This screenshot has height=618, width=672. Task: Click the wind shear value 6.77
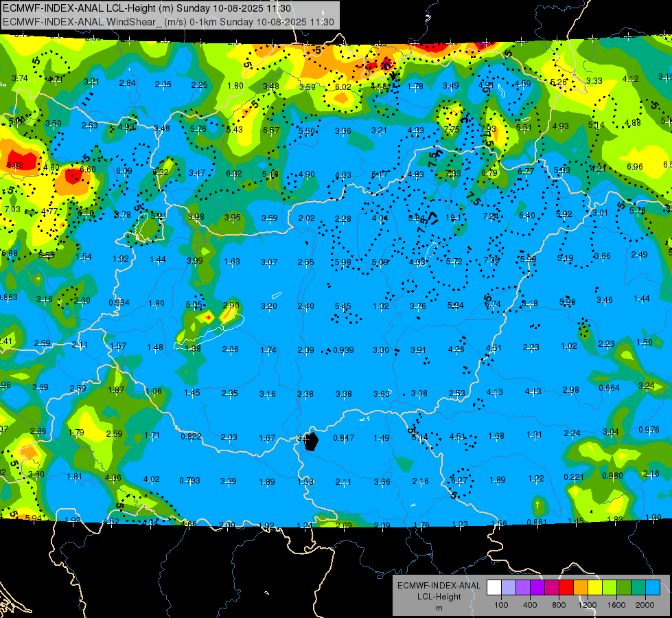coord(526,171)
